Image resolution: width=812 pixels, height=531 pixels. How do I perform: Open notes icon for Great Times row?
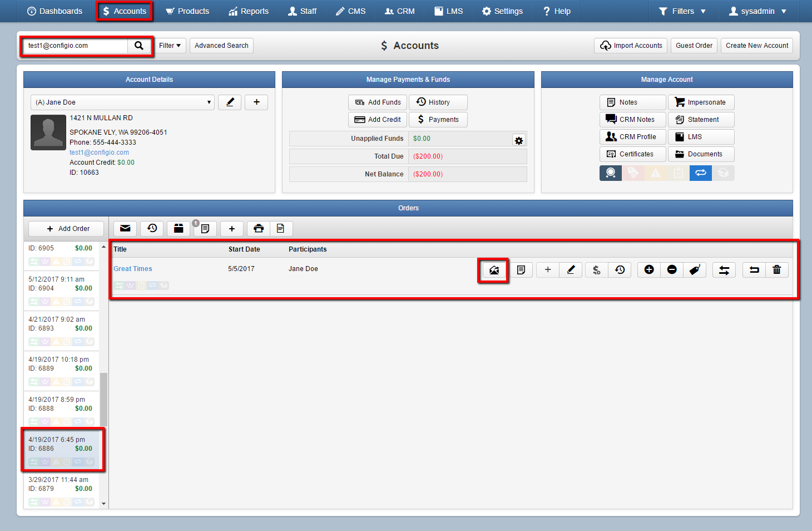521,270
